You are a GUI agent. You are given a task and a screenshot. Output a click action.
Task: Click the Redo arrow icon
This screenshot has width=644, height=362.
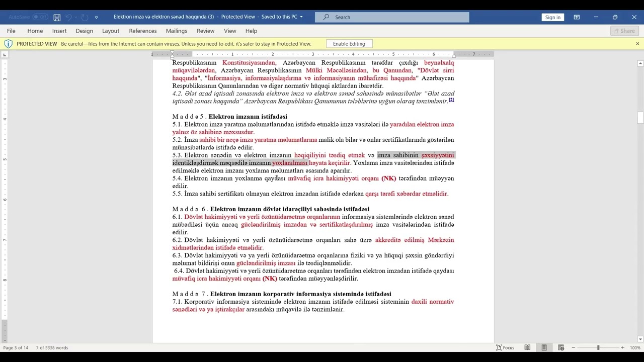pyautogui.click(x=85, y=17)
